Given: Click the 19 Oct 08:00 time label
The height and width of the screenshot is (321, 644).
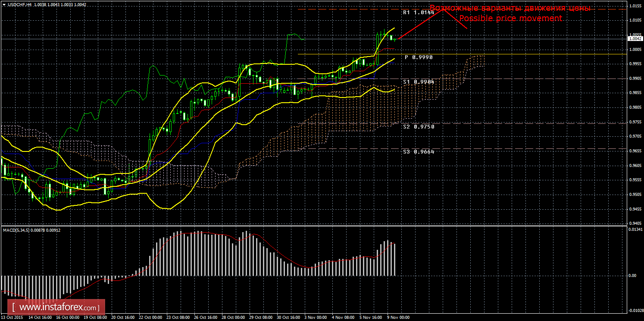Looking at the screenshot, I should (x=94, y=318).
